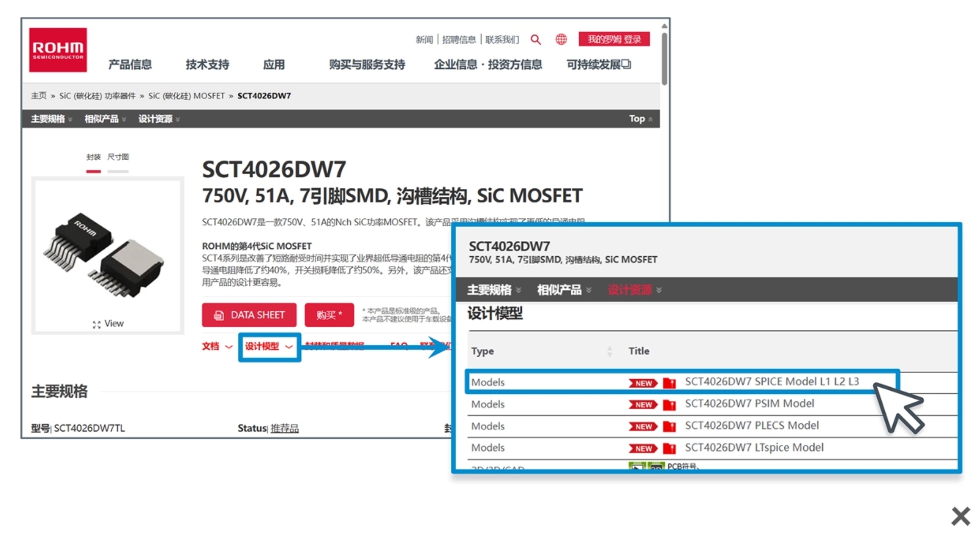The image size is (980, 536).
Task: Click the 型号 SCT4026DW7TL part number
Action: [78, 429]
